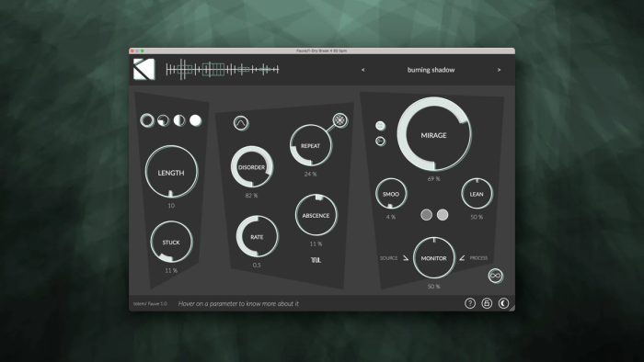Click the LENGTH knob
This screenshot has width=644, height=362.
click(x=171, y=172)
